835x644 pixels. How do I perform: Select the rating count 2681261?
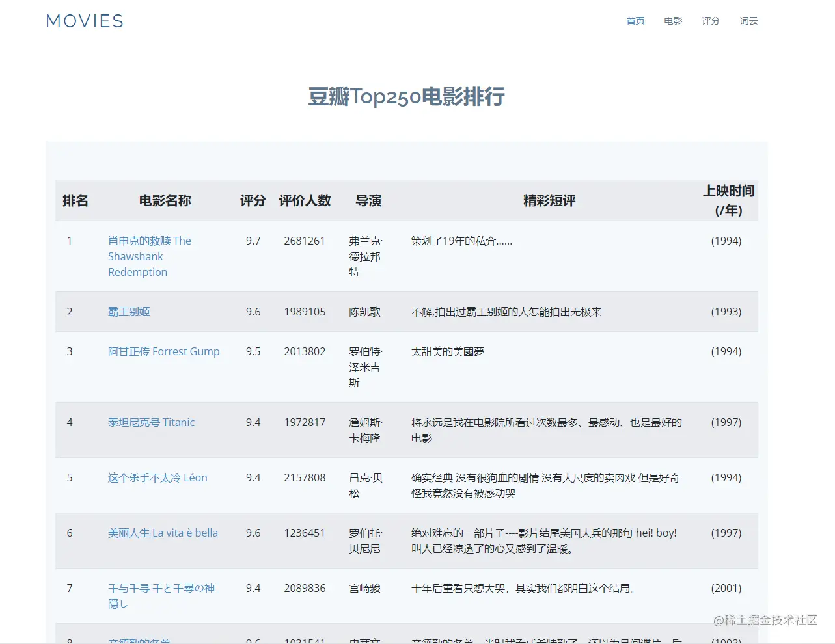coord(305,241)
